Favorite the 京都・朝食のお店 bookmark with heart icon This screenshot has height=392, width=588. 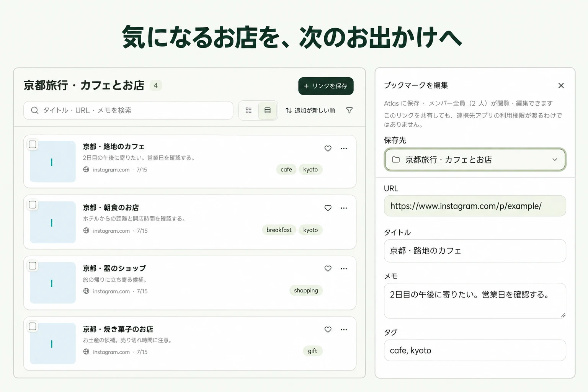(x=328, y=208)
